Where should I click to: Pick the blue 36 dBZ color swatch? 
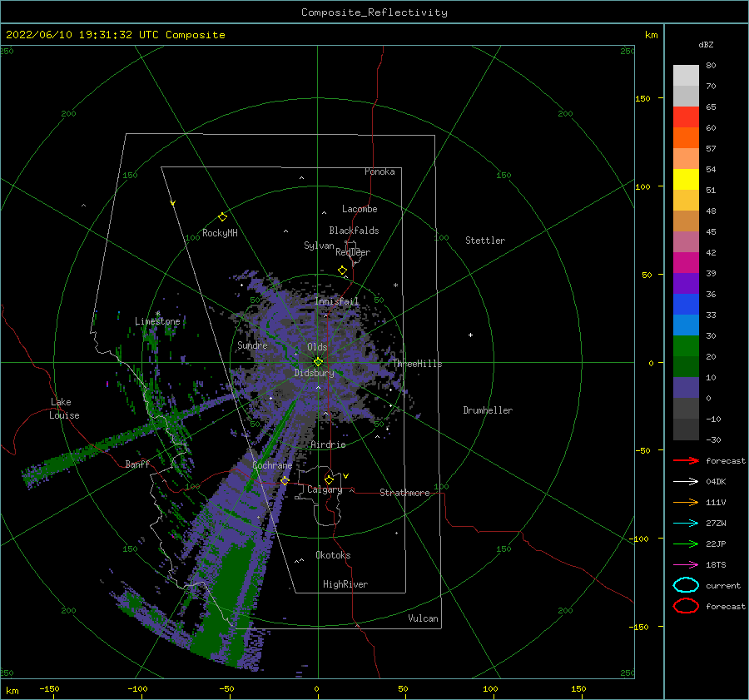click(686, 305)
